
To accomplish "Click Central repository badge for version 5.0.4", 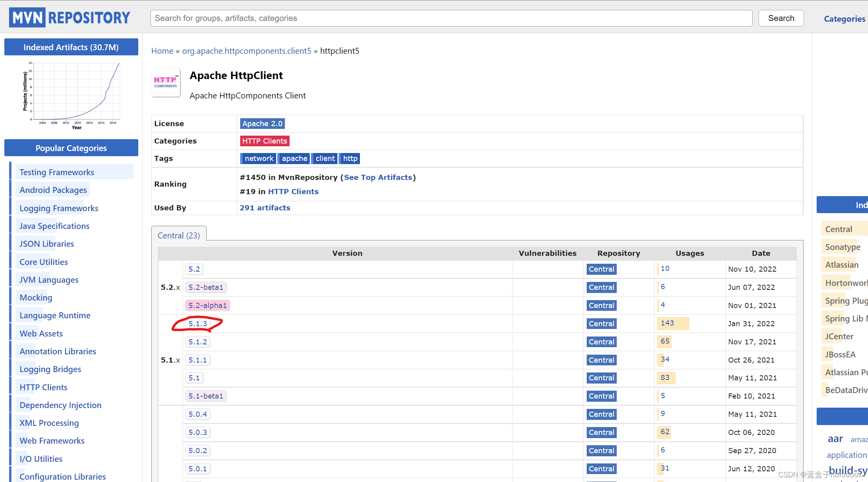I will click(601, 414).
